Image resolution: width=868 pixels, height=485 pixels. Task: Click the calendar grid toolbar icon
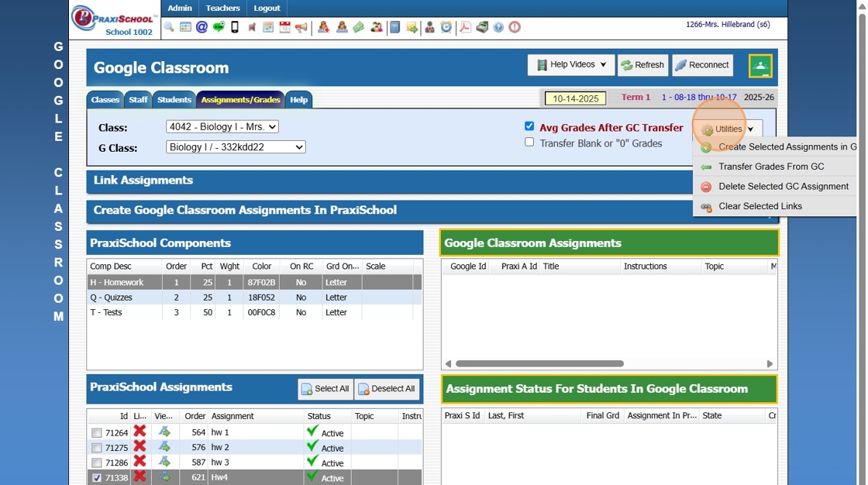pos(185,27)
